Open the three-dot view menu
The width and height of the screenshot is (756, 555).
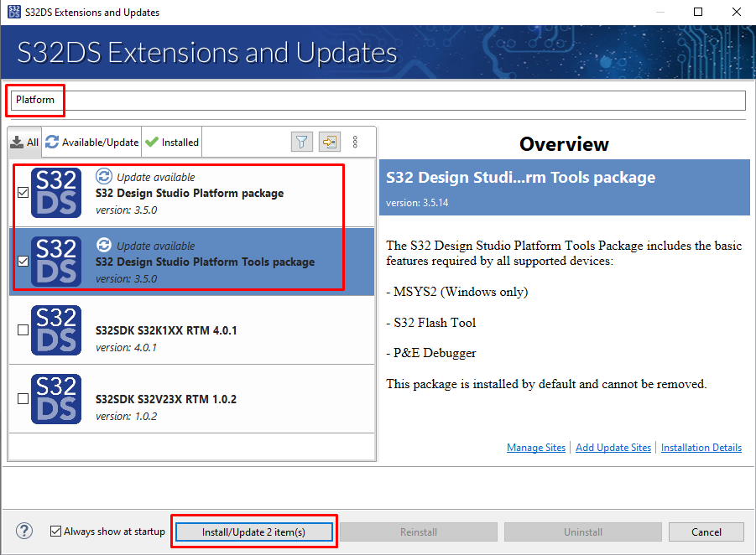[355, 142]
